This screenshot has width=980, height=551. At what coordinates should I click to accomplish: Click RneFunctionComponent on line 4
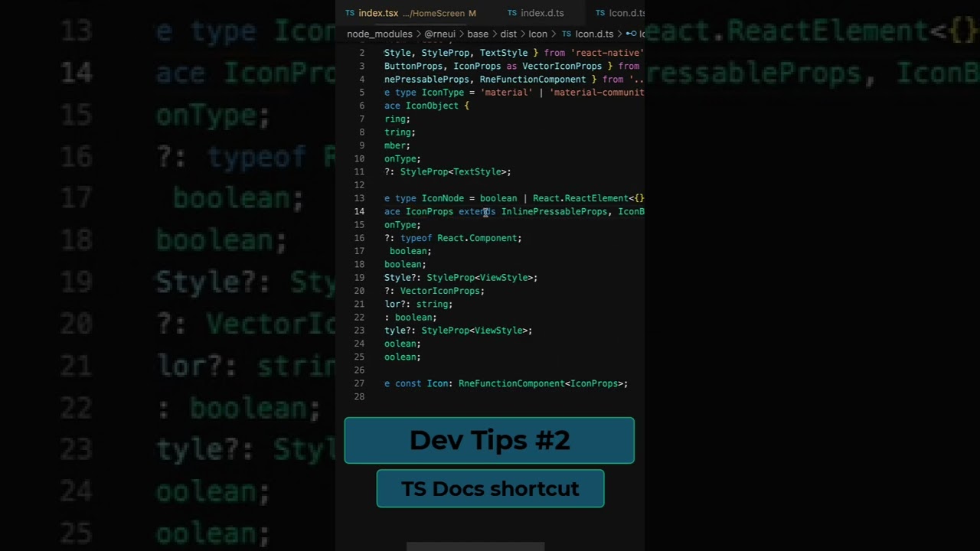(x=533, y=79)
